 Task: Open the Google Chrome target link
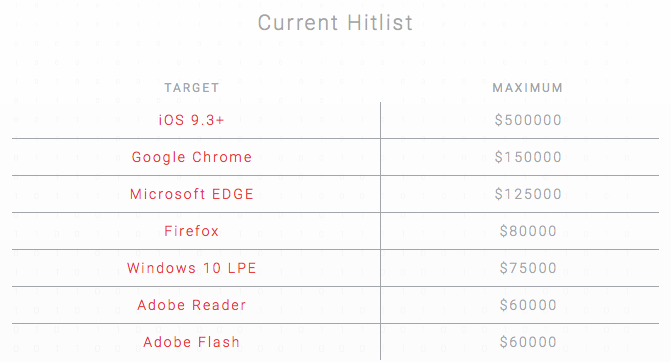pos(191,157)
